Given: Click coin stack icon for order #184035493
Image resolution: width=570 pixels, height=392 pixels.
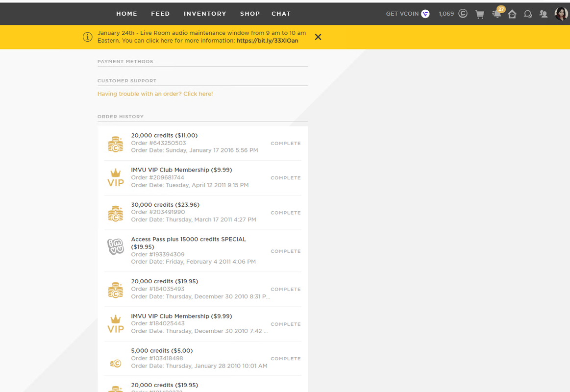Looking at the screenshot, I should tap(116, 290).
